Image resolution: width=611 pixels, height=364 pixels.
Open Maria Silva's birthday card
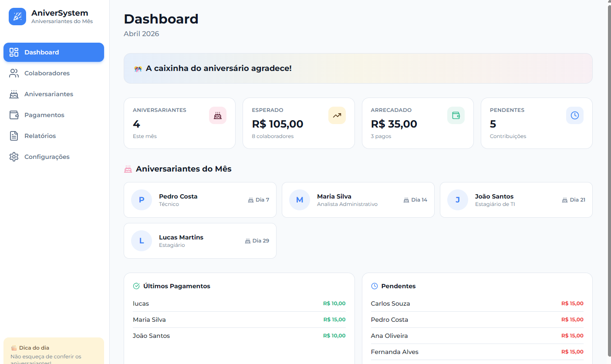click(x=358, y=200)
